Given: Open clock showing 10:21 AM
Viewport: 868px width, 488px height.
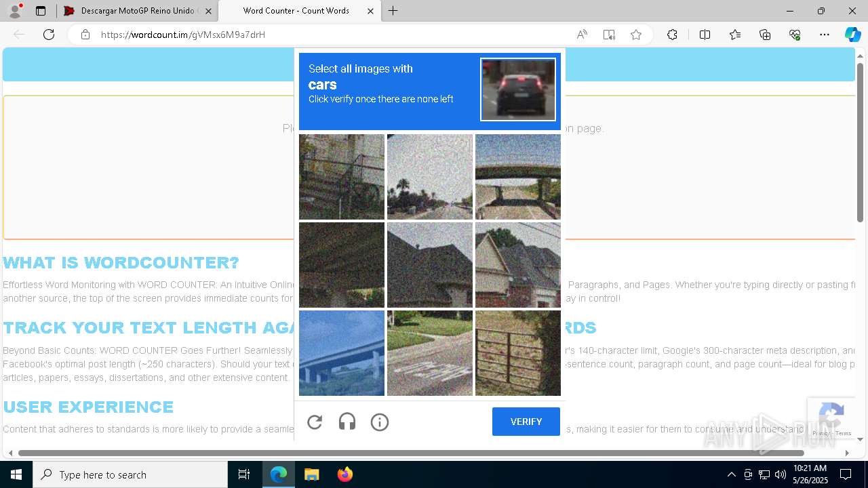Looking at the screenshot, I should [810, 474].
